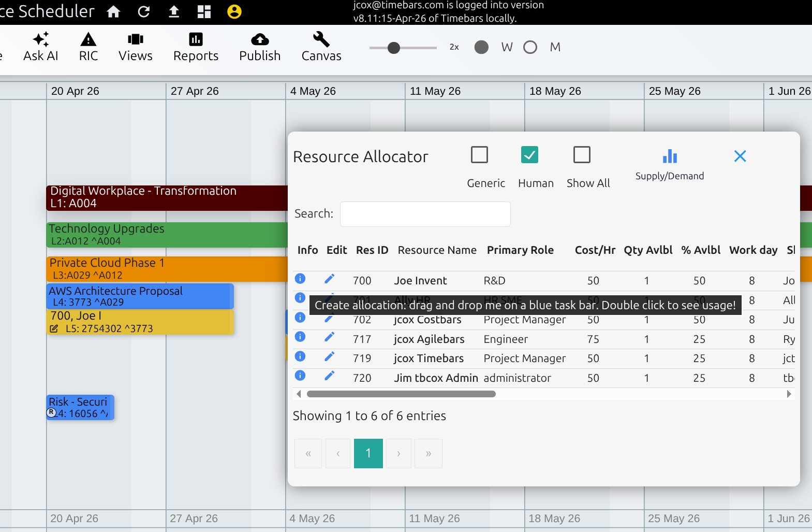Sort by Work day column
Viewport: 812px width, 532px height.
(753, 250)
